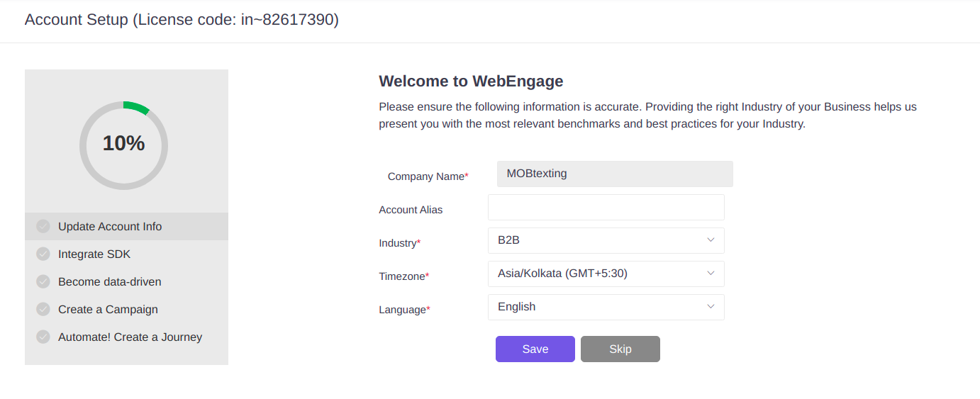
Task: Click the Automate! Create a Journey checkmark icon
Action: [43, 337]
